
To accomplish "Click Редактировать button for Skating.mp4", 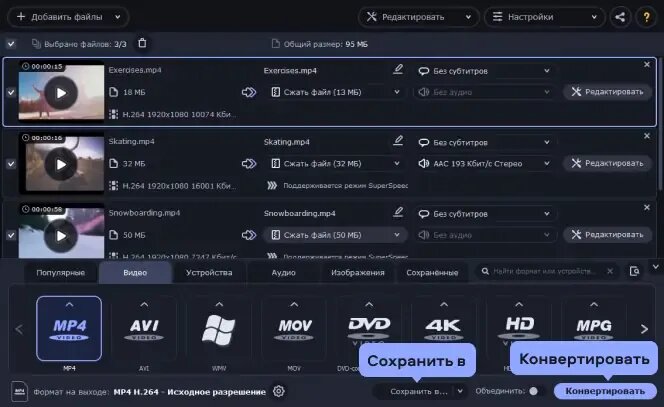I will pyautogui.click(x=607, y=163).
